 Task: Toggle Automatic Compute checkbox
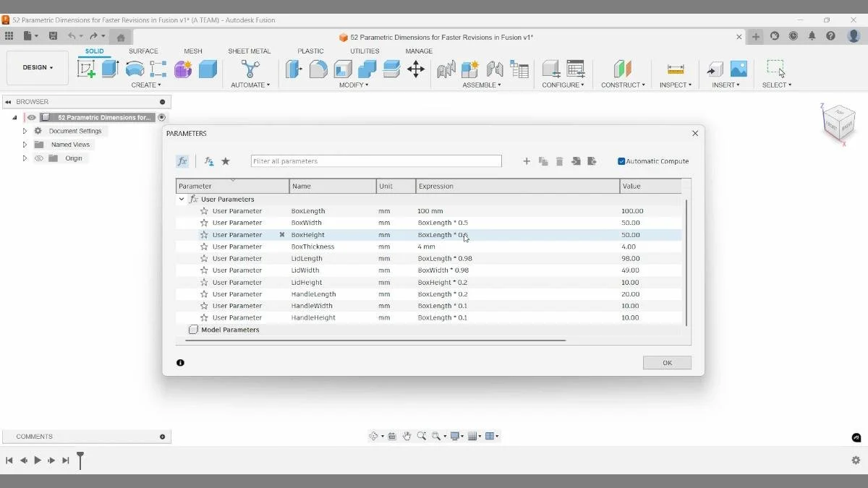pos(620,160)
